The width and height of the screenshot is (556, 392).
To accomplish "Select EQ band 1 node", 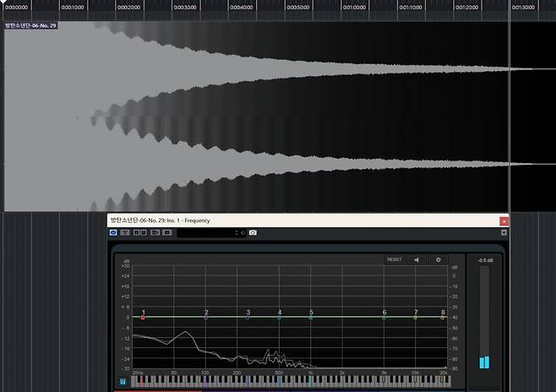I will [x=143, y=318].
